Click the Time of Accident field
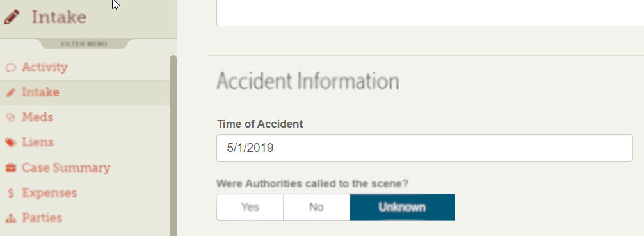644x236 pixels. point(424,148)
